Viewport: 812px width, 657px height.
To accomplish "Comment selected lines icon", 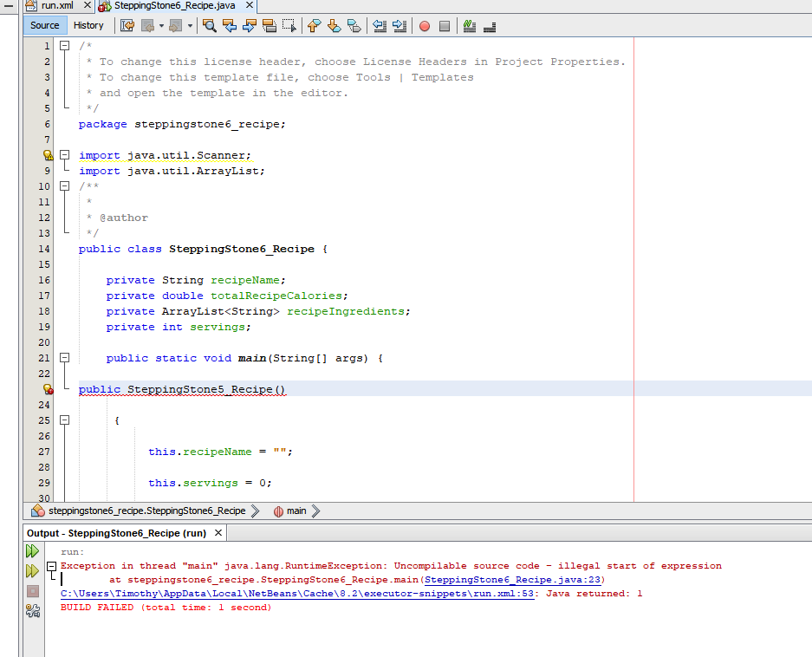I will coord(470,26).
